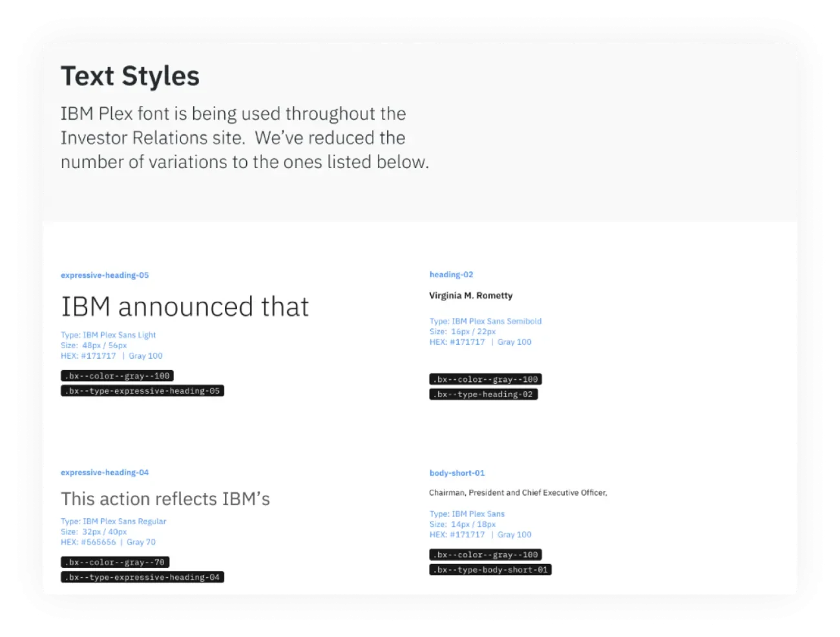840x637 pixels.
Task: Click the 'Text Styles' heading
Action: click(x=130, y=76)
